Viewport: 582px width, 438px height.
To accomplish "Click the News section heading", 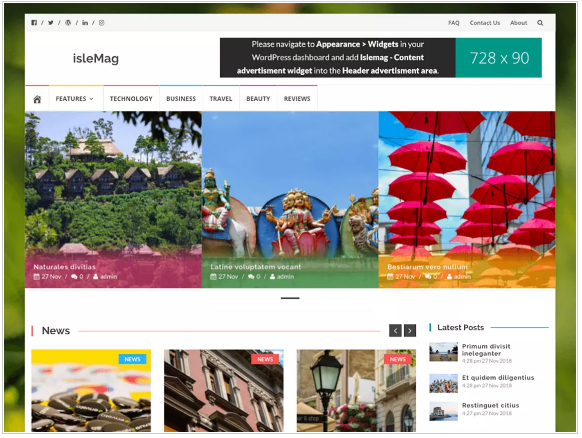I will coord(56,330).
